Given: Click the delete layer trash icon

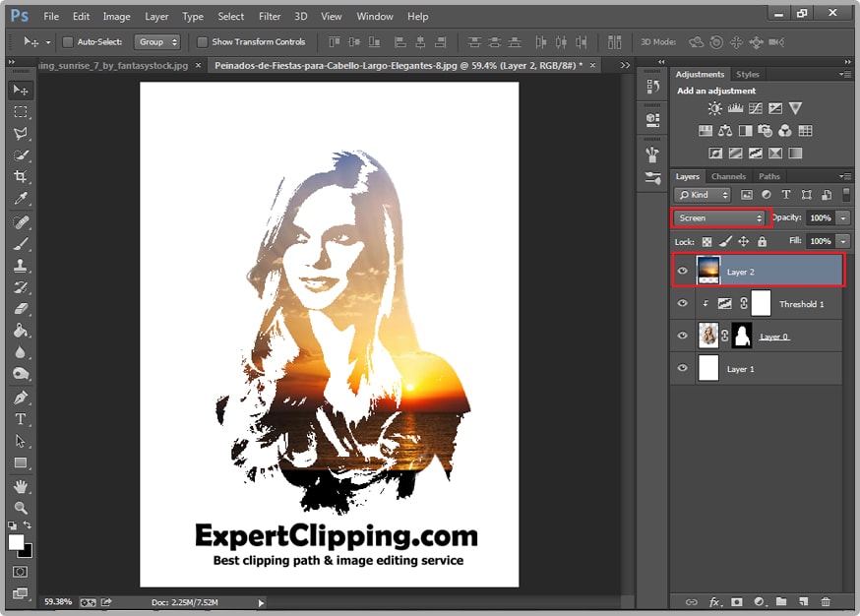Looking at the screenshot, I should (826, 601).
